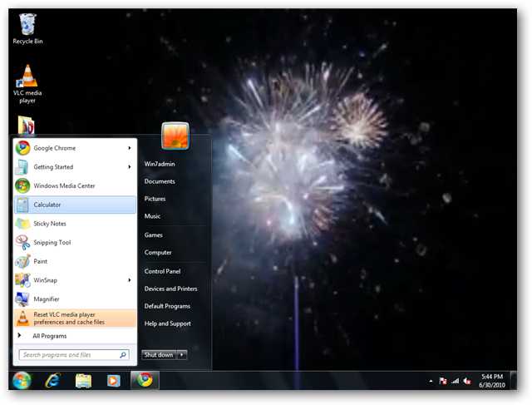Open Devices and Printers
This screenshot has width=532, height=405.
(x=170, y=289)
